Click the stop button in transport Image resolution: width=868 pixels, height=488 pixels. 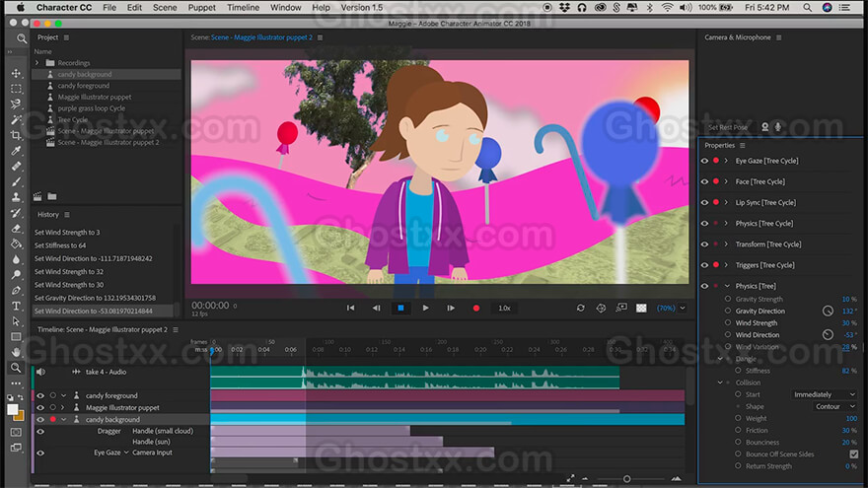tap(400, 308)
